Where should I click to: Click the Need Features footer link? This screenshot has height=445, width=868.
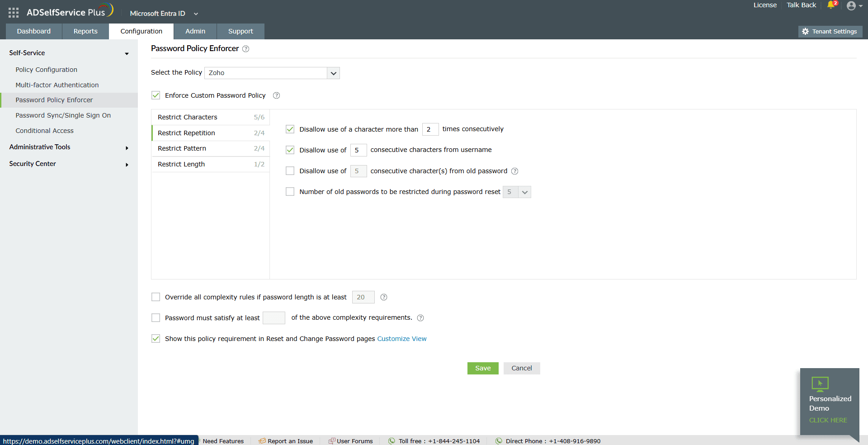pos(223,441)
